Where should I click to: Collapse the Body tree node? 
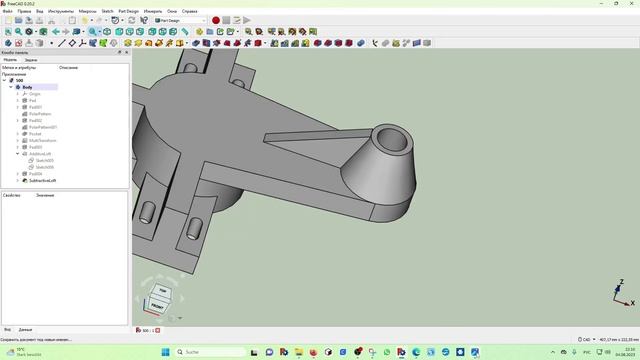pyautogui.click(x=11, y=87)
